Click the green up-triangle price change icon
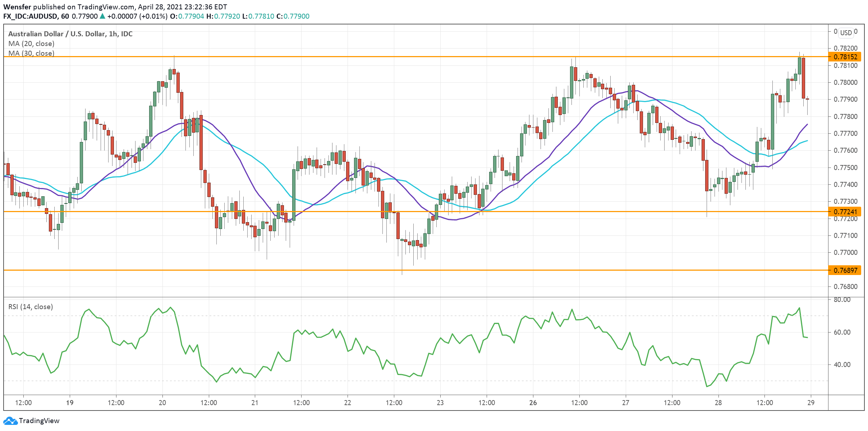The image size is (868, 431). click(x=102, y=16)
